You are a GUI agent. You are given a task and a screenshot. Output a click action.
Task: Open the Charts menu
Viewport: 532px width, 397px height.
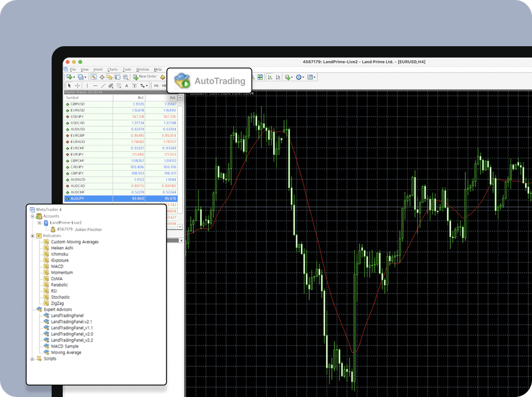pos(112,69)
